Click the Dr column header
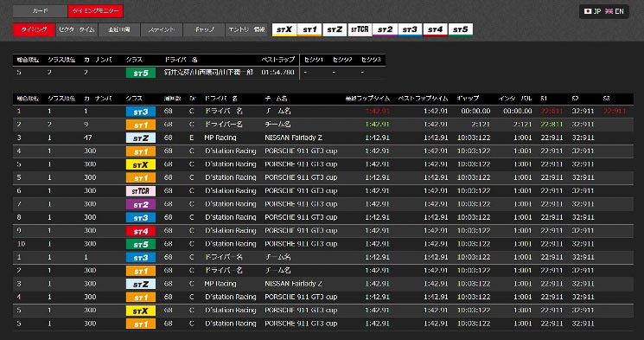 pyautogui.click(x=192, y=99)
